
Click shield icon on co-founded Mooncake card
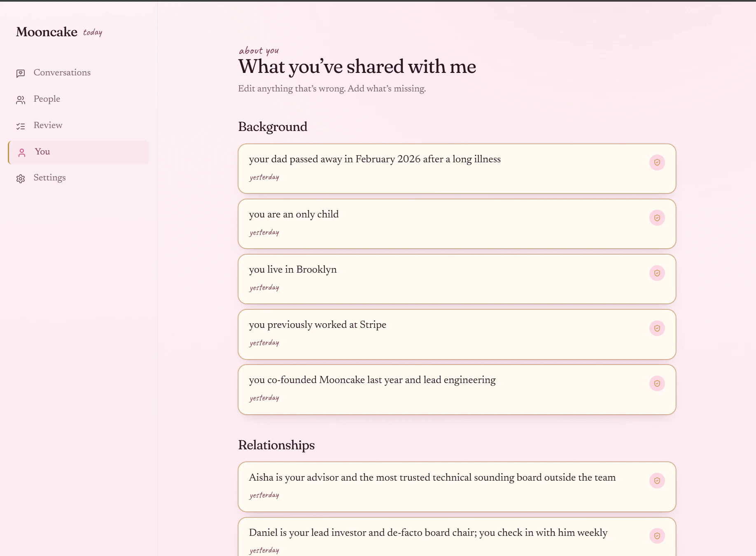tap(657, 383)
